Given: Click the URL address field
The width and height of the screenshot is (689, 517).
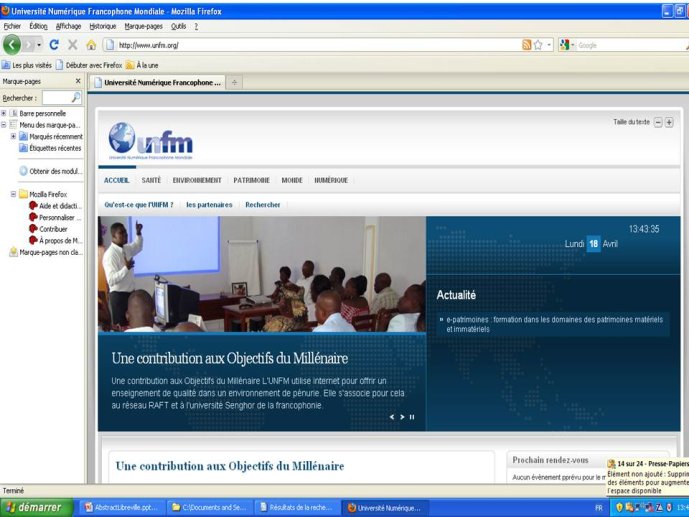Looking at the screenshot, I should point(312,45).
